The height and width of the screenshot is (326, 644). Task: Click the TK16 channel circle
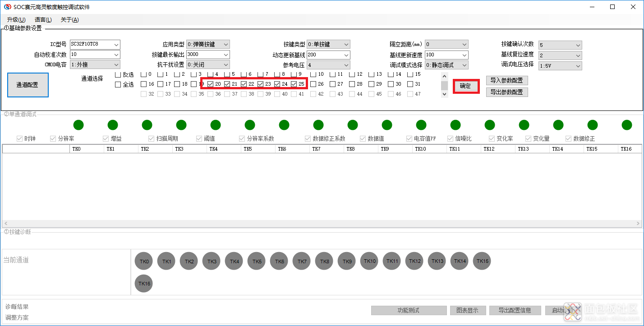tap(144, 284)
